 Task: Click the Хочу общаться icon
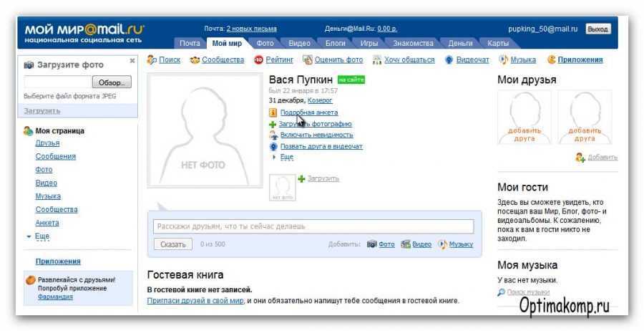[x=376, y=60]
